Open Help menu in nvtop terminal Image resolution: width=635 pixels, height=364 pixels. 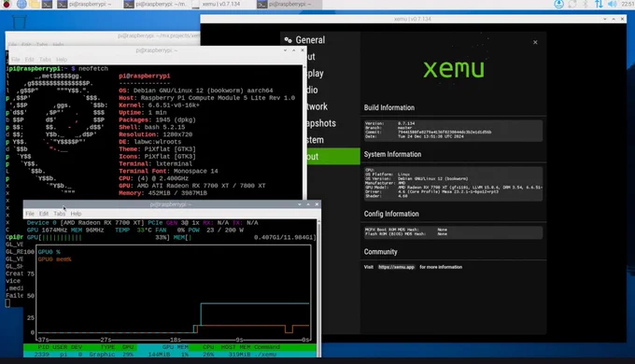[x=76, y=214]
